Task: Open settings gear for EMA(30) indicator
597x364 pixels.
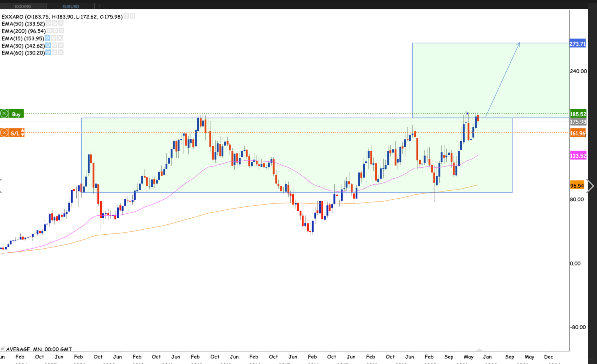Action: click(x=55, y=45)
